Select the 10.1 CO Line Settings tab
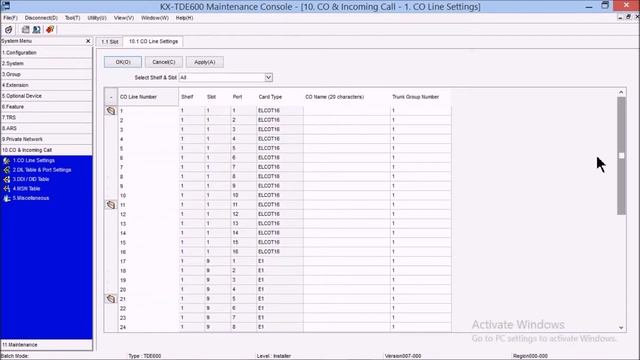Viewport: 640px width, 360px height. coord(153,41)
